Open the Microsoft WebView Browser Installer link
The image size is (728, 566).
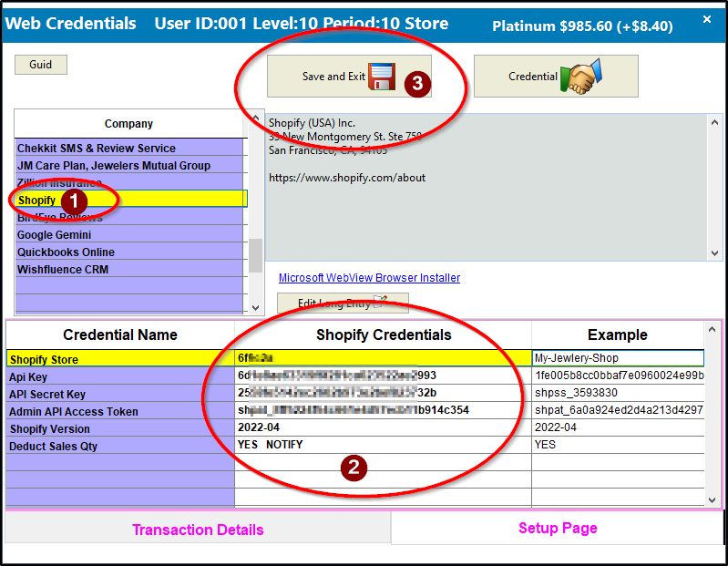tap(369, 278)
